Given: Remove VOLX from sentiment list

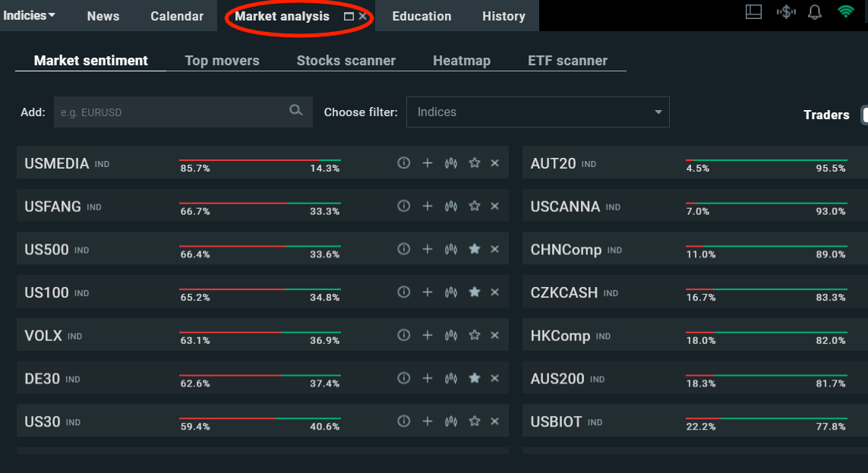Looking at the screenshot, I should click(494, 335).
